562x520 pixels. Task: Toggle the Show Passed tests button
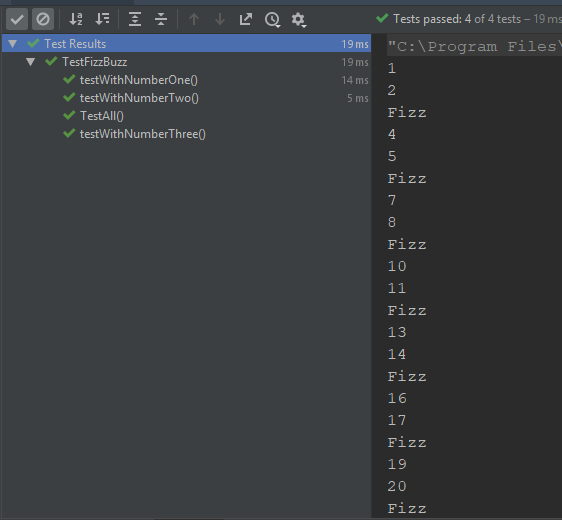[17, 19]
